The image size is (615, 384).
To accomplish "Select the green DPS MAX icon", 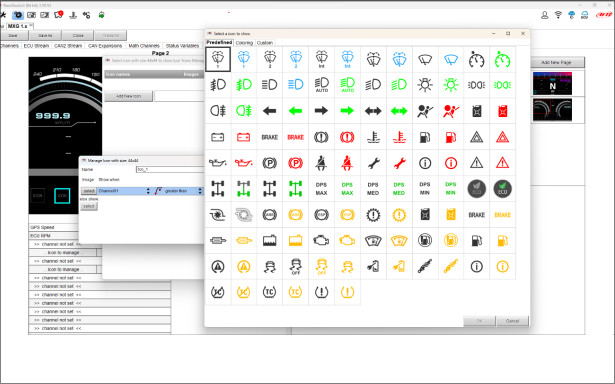I will (347, 189).
